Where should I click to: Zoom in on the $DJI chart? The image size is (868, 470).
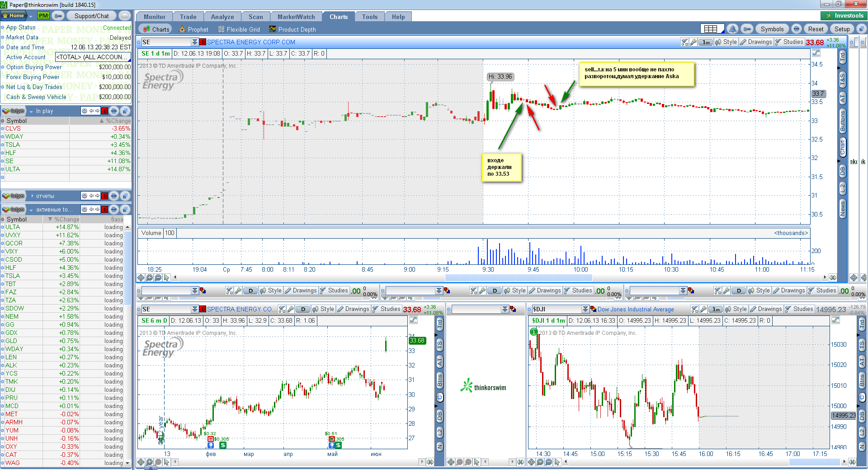tap(540, 462)
